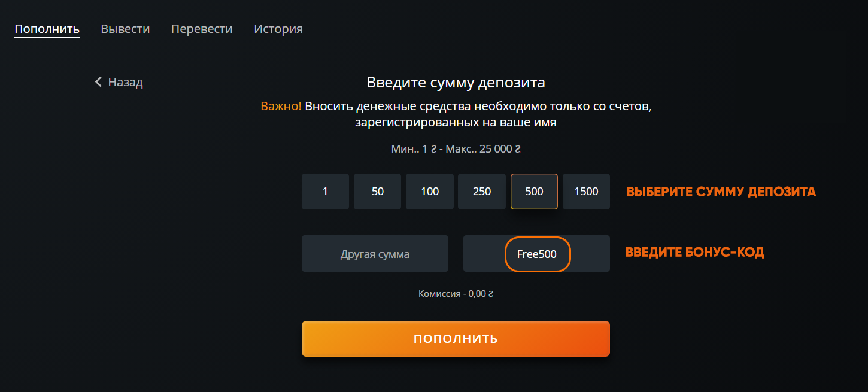Click the ВВЕДИТЕ БОНУС-КОД label

pos(695,253)
